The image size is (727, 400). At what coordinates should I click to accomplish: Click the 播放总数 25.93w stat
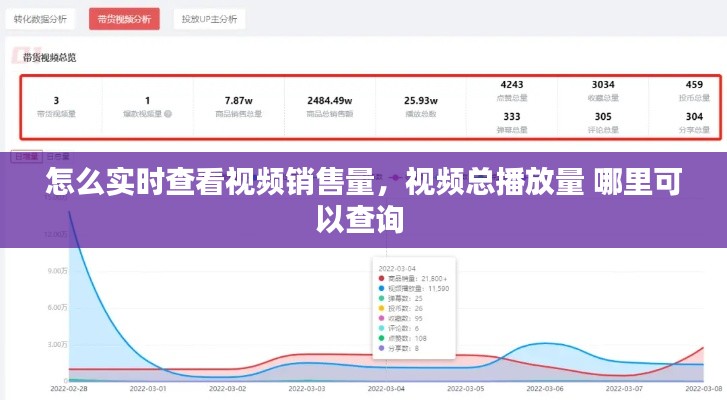click(421, 107)
